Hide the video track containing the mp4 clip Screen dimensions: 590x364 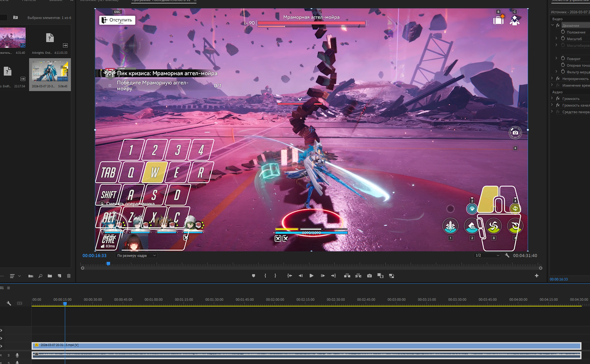(x=1, y=346)
